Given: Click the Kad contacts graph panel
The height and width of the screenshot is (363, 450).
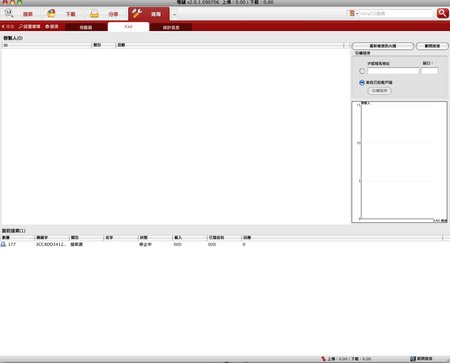Looking at the screenshot, I should pyautogui.click(x=399, y=162).
